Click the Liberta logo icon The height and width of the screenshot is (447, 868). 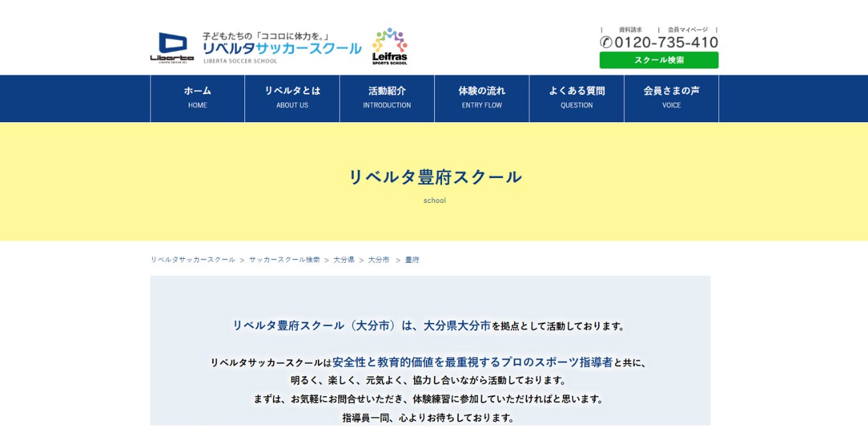[172, 47]
